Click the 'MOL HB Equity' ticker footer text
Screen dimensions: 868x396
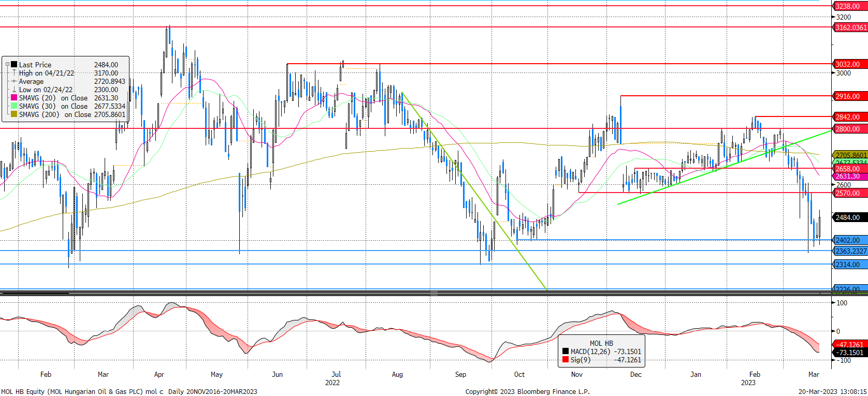point(23,391)
